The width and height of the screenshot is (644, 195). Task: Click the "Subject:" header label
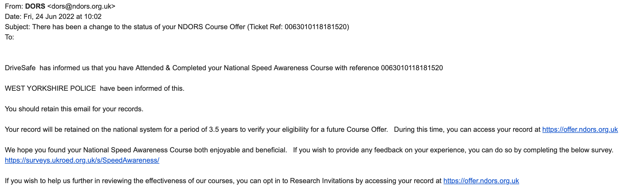[17, 27]
